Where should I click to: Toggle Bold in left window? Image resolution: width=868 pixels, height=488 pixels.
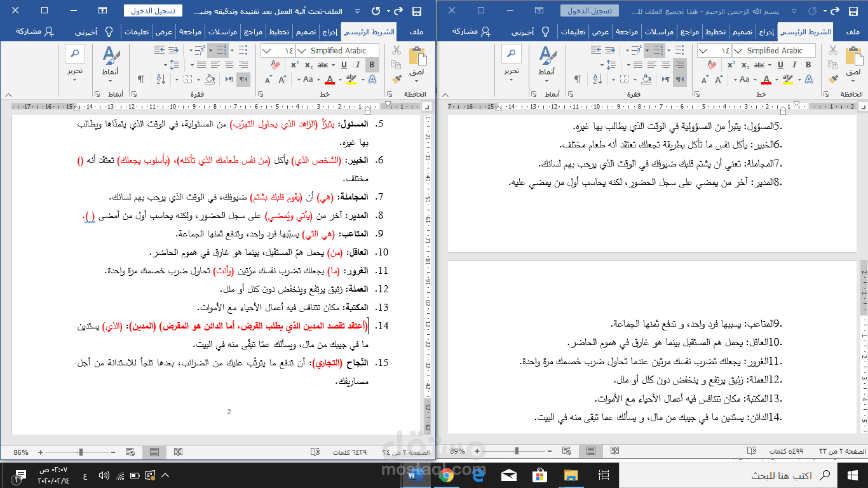point(372,65)
